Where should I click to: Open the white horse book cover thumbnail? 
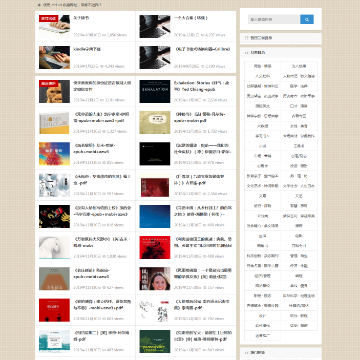pos(54,248)
